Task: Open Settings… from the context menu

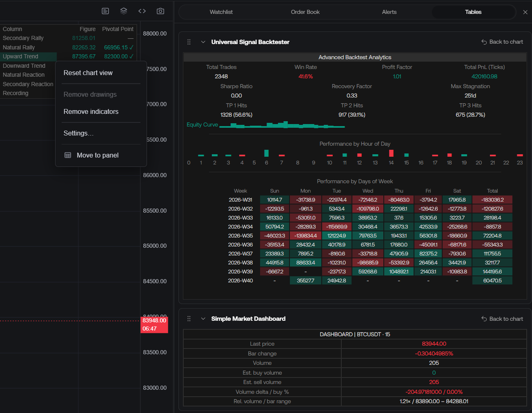Action: 101,133
